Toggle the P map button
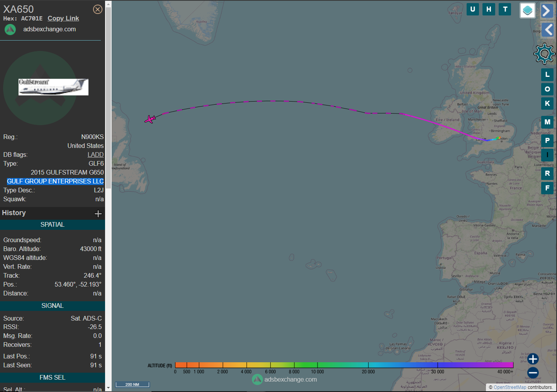557x392 pixels. click(547, 141)
